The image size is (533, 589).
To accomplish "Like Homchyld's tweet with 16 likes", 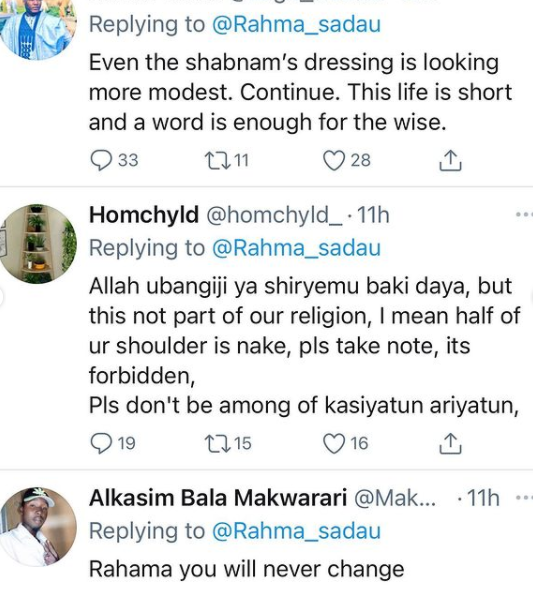I will [334, 444].
